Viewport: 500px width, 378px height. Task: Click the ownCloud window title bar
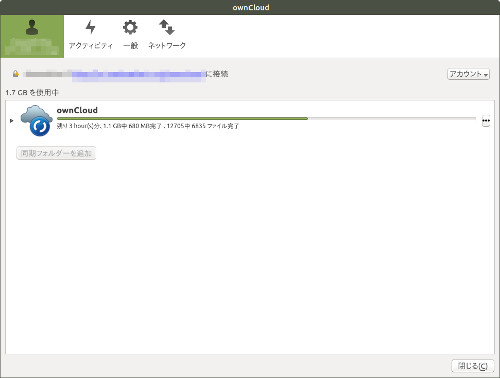click(x=250, y=7)
